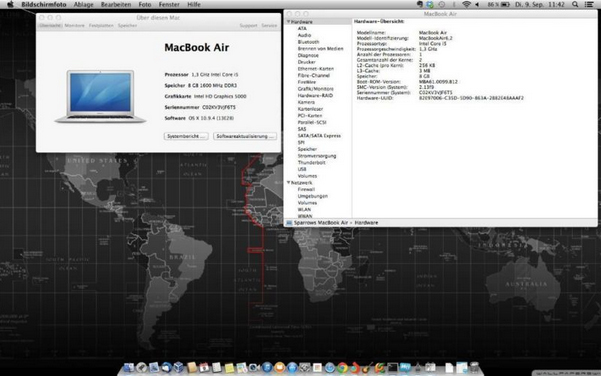The height and width of the screenshot is (376, 601).
Task: Select Umgebungen under Netzwerk
Action: 313,196
